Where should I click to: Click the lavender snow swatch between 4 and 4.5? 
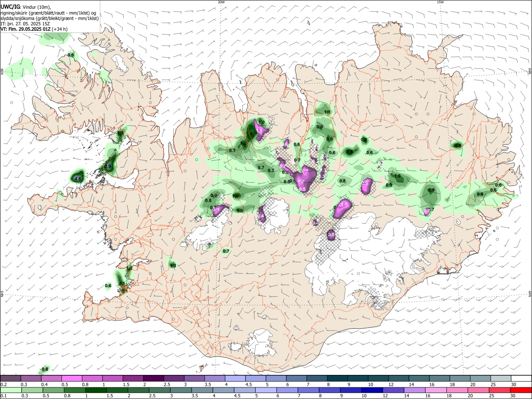point(235,378)
